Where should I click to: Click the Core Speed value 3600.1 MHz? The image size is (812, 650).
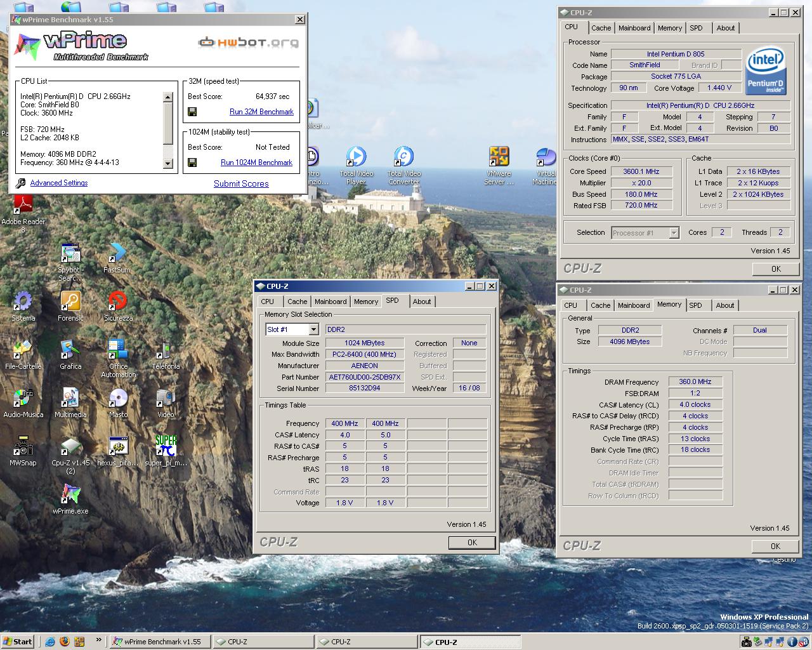click(x=641, y=171)
